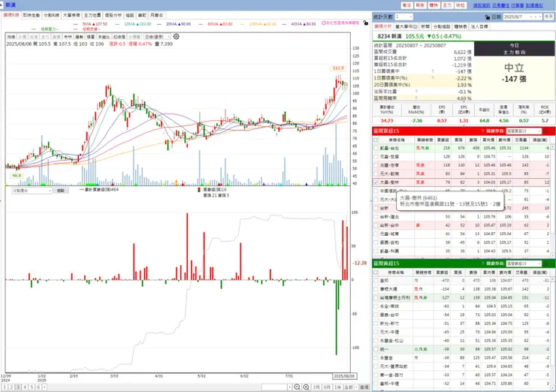Zoom out the chart with the minus magnifier
Viewport: 556px width, 392px height.
(x=297, y=387)
